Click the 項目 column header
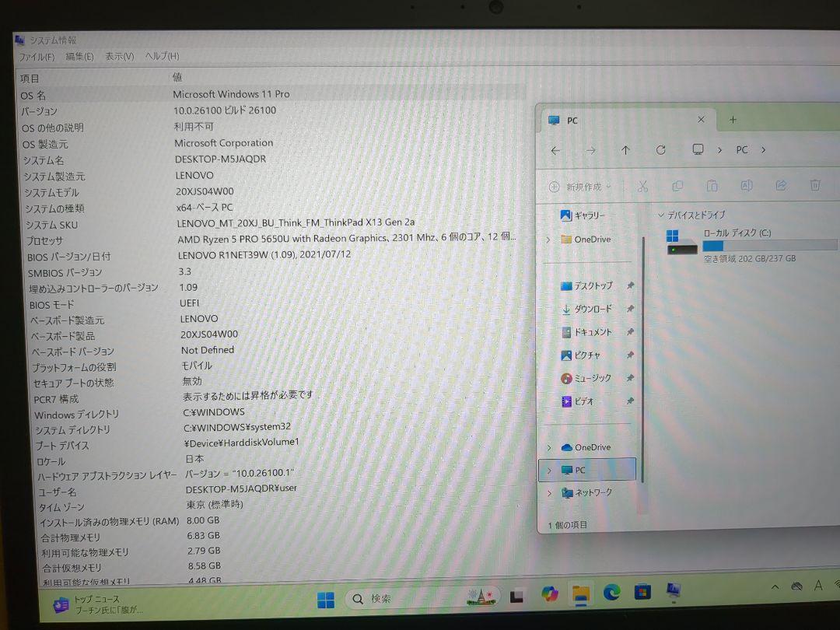The image size is (840, 630). 30,79
